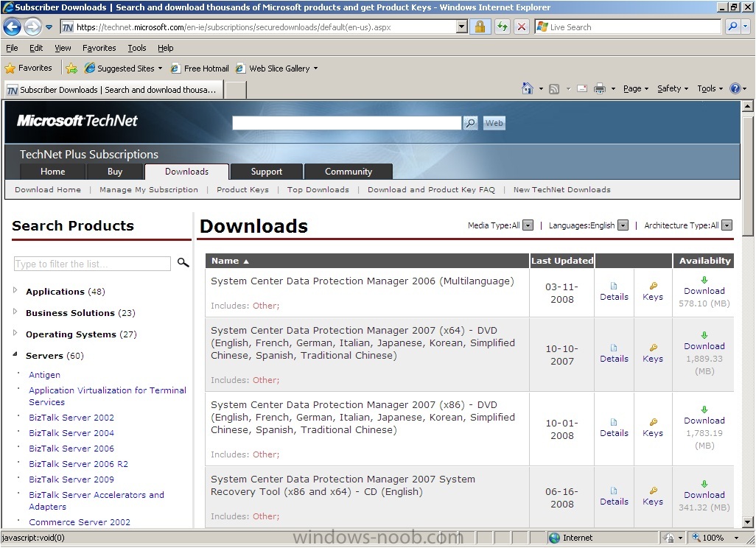The width and height of the screenshot is (756, 548).
Task: Click the Help question mark icon
Action: click(x=735, y=88)
